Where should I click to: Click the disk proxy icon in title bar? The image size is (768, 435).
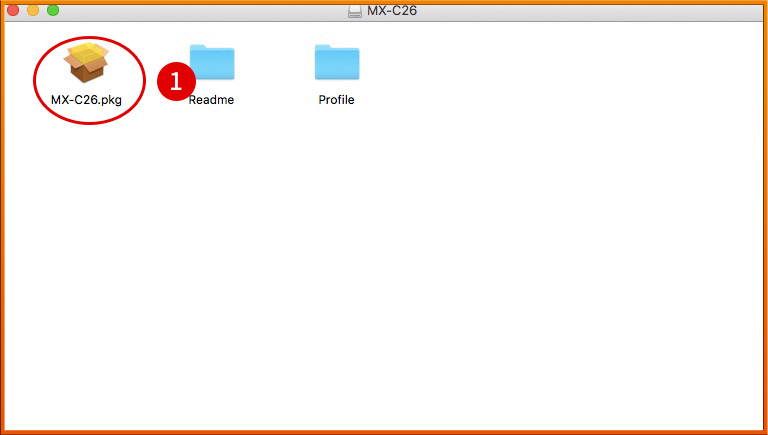[x=355, y=10]
